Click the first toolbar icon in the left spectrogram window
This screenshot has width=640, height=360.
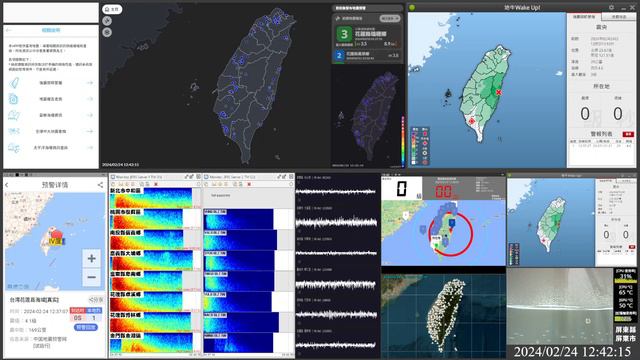[113, 184]
